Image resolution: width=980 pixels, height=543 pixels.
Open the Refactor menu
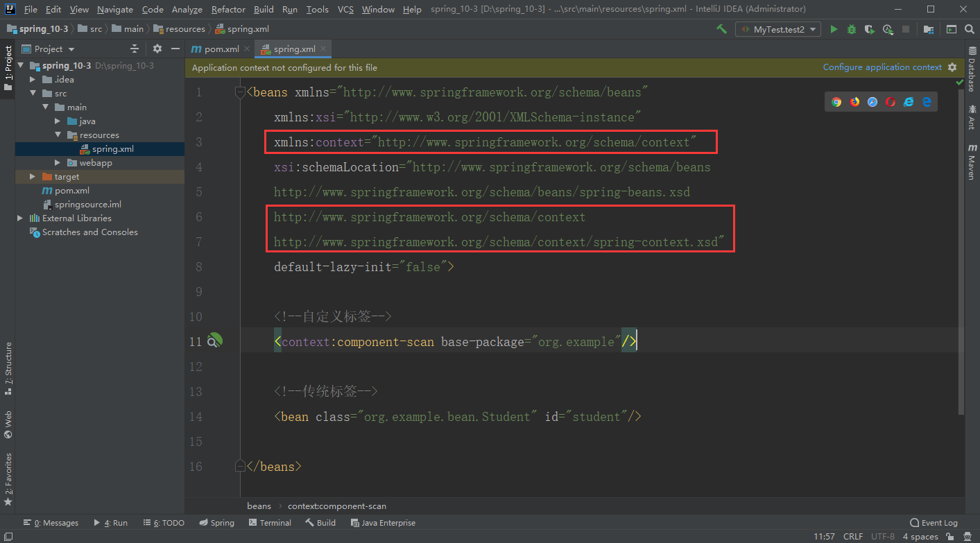pyautogui.click(x=229, y=9)
